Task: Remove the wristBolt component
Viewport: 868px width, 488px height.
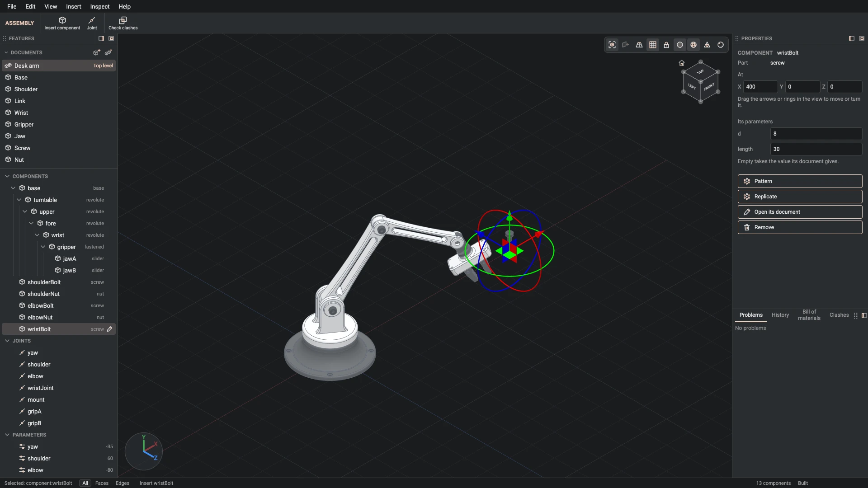Action: [800, 227]
